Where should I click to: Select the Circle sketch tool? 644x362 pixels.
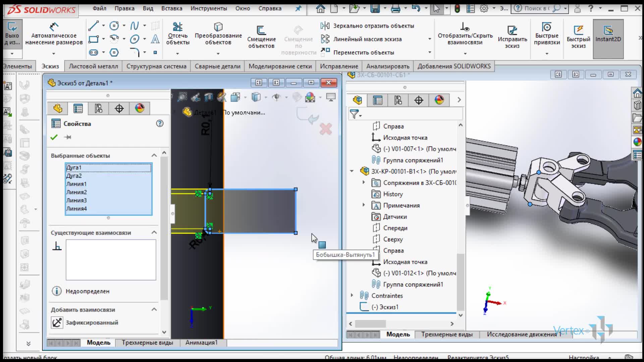pos(114,26)
